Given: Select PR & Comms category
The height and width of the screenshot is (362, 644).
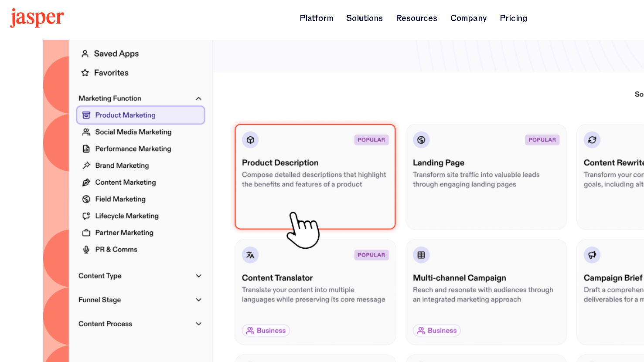Looking at the screenshot, I should (x=116, y=250).
